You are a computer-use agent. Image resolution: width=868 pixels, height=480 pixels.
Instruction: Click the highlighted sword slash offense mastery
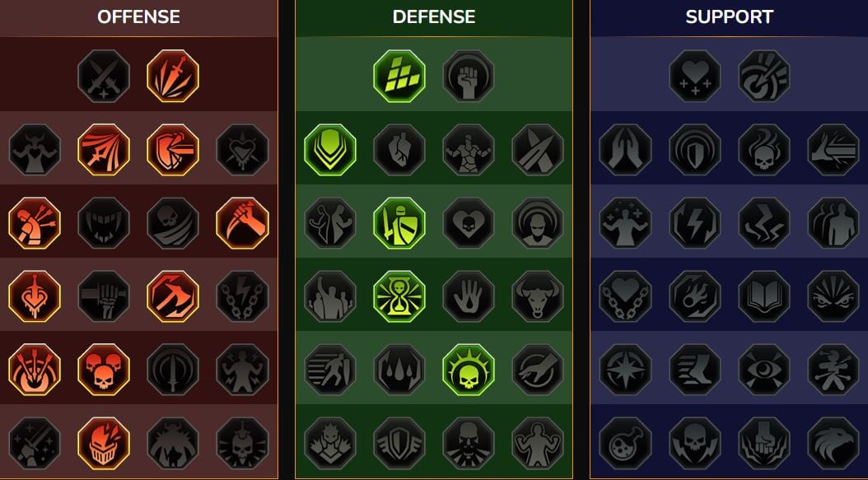(173, 76)
